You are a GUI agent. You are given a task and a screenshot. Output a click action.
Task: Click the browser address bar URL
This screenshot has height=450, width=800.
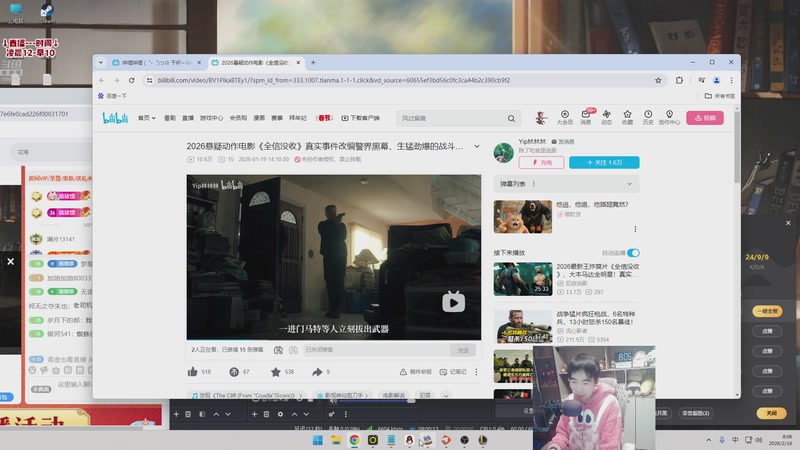click(x=334, y=80)
